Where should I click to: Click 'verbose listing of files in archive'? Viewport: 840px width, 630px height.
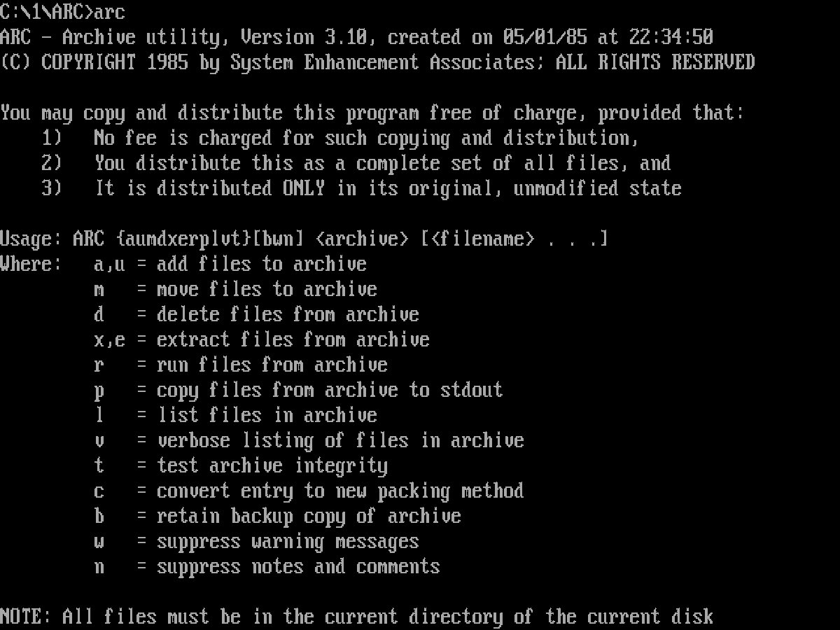[309, 440]
